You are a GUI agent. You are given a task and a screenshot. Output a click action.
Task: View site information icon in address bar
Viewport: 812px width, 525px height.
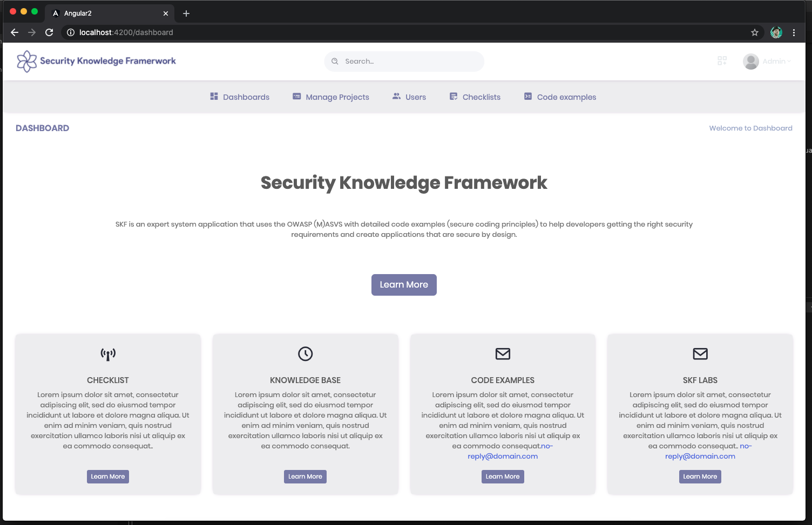[71, 32]
